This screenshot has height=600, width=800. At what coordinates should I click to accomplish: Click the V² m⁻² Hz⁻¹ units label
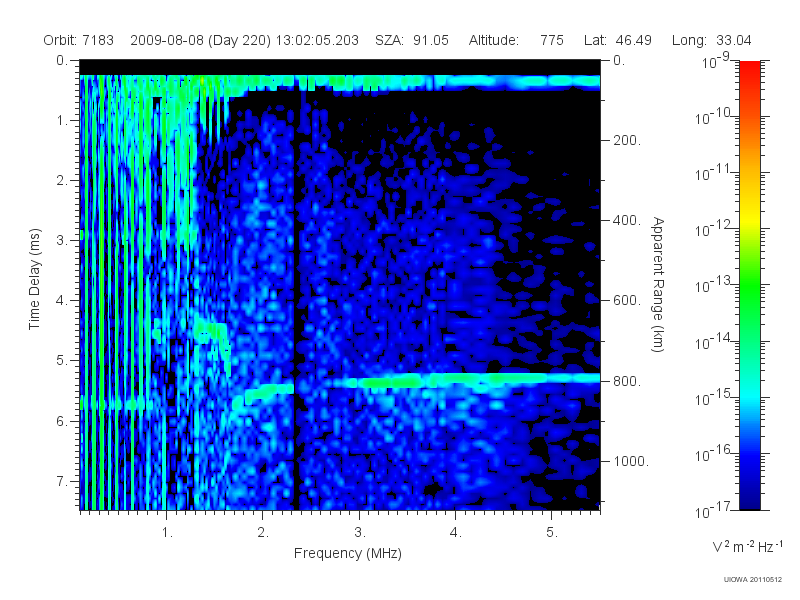click(x=747, y=546)
